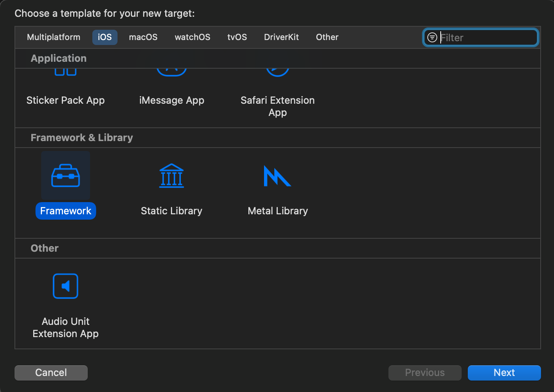This screenshot has height=392, width=554.
Task: Switch to the Multiplatform tab
Action: [54, 37]
